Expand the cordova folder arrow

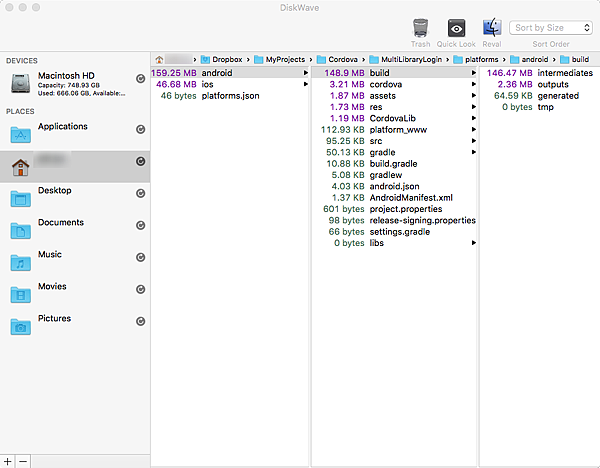[x=473, y=85]
